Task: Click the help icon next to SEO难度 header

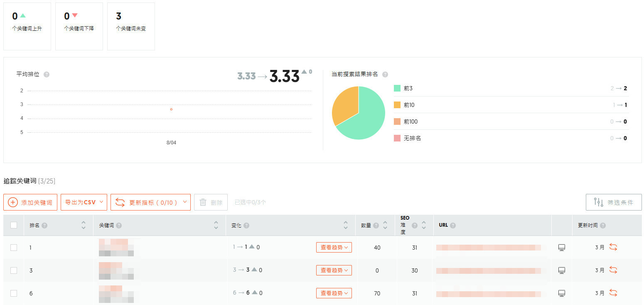Action: click(x=414, y=226)
